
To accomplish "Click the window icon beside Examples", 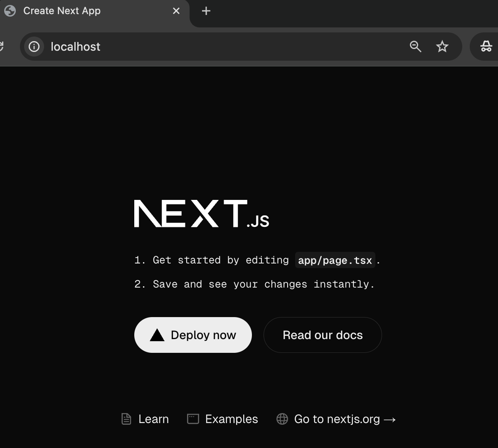I will click(x=193, y=419).
